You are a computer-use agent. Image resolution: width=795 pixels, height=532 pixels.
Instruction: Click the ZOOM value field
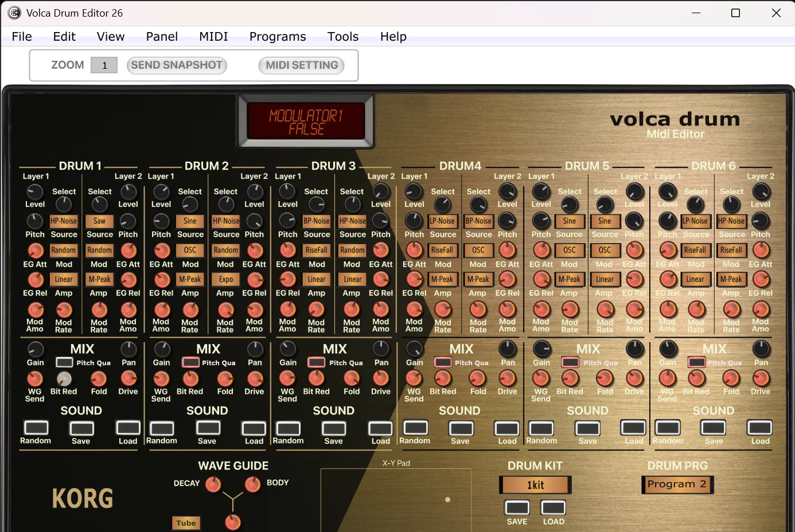click(104, 65)
